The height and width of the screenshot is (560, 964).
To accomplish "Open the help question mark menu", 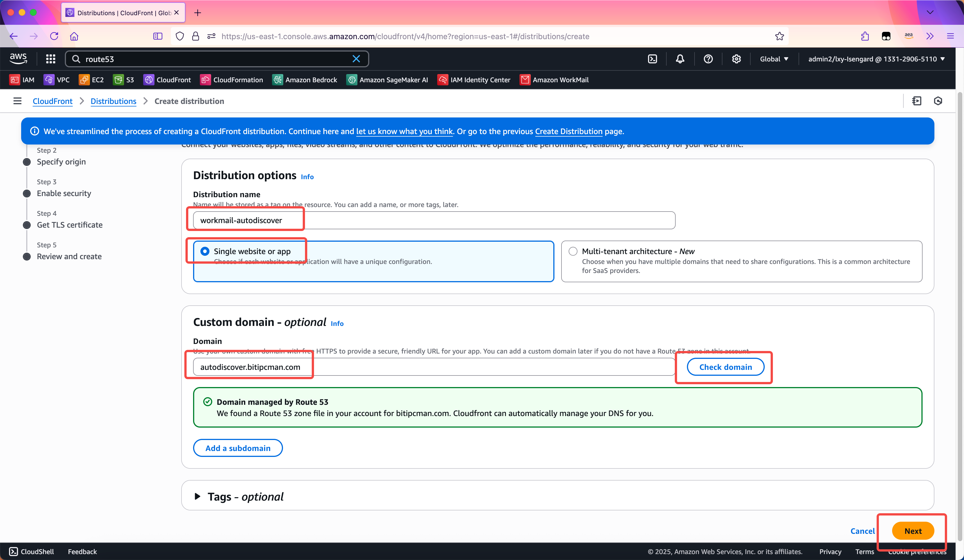I will (708, 59).
